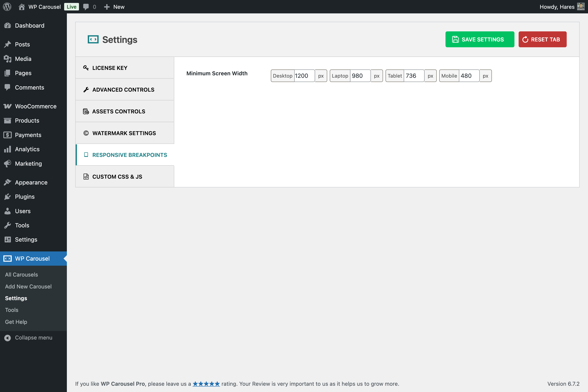588x392 pixels.
Task: Click the plus New icon in admin bar
Action: coord(107,7)
